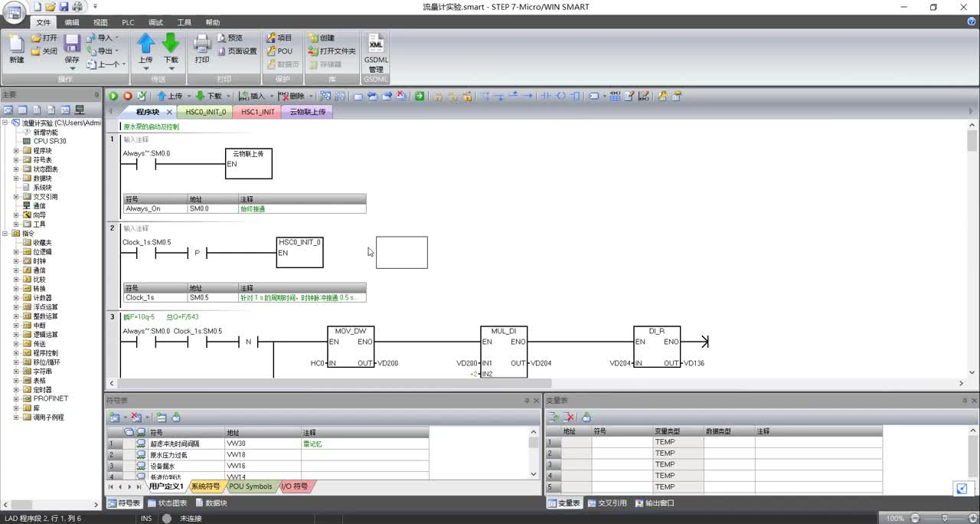Click the green go-to arrow toolbar icon
The height and width of the screenshot is (524, 980).
point(420,96)
